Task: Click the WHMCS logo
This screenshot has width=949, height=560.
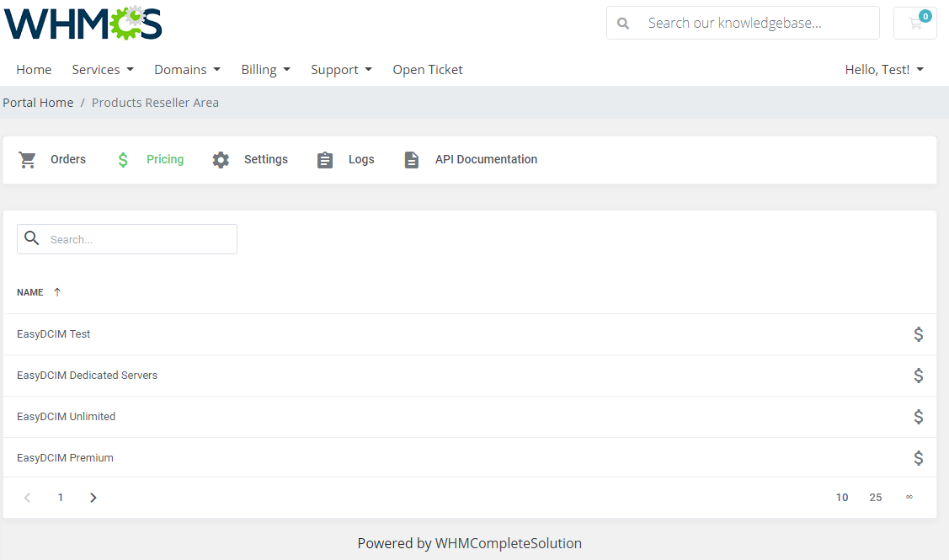Action: coord(83,24)
